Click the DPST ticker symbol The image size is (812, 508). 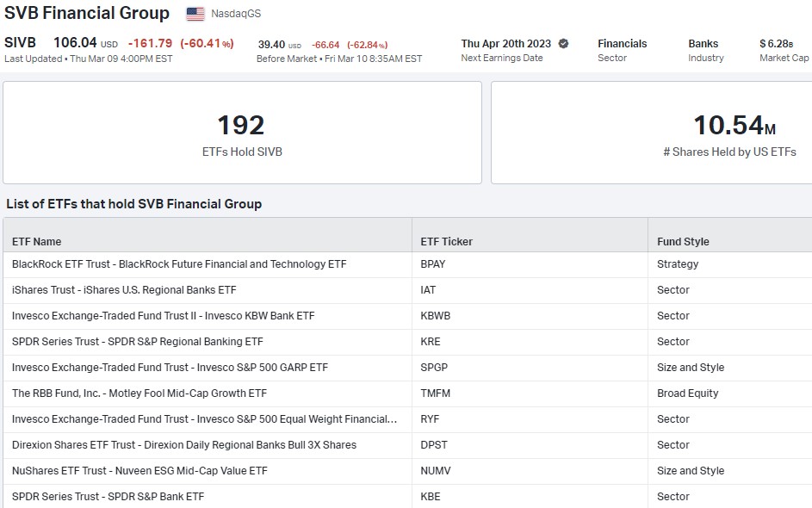coord(434,445)
